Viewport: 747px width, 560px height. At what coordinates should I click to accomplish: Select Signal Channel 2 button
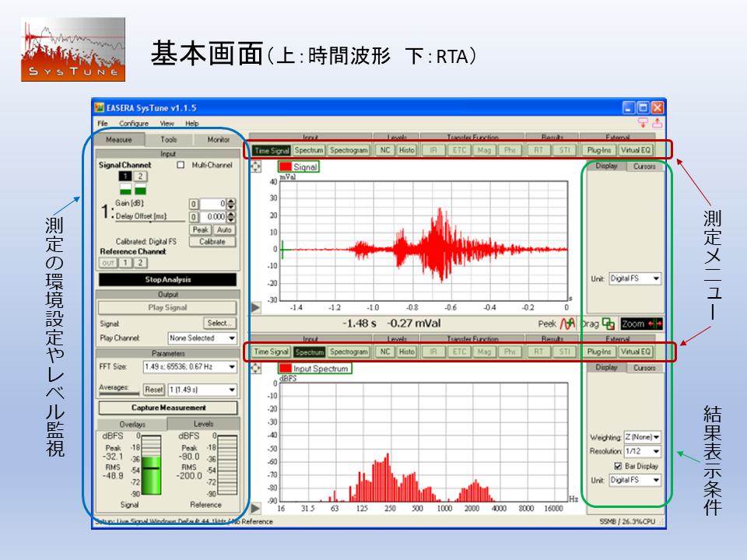point(141,177)
